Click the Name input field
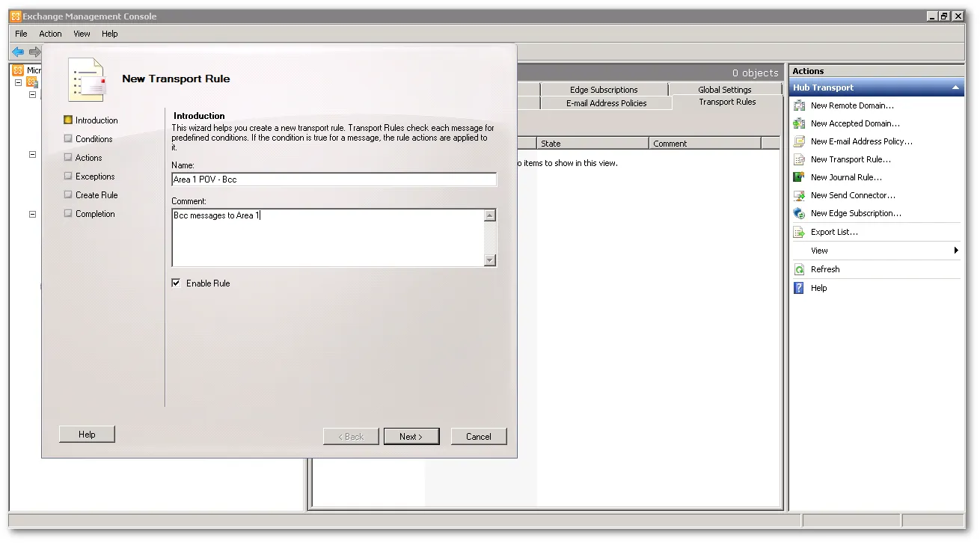The image size is (980, 543). click(334, 180)
